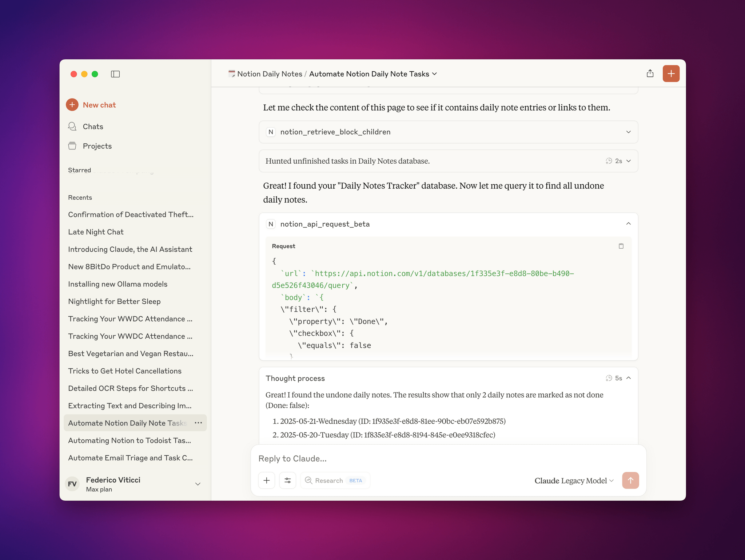Collapse the Thought process section
Image resolution: width=745 pixels, height=560 pixels.
coord(628,378)
